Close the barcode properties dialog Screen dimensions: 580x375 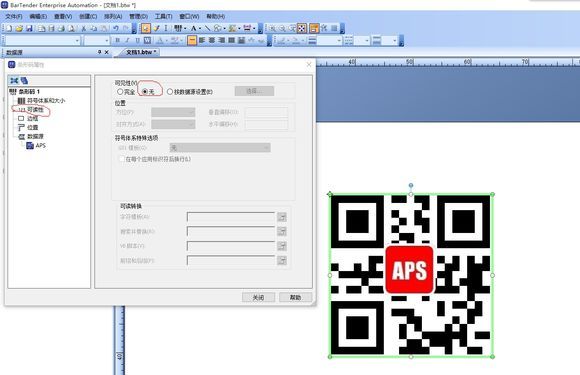pyautogui.click(x=309, y=64)
